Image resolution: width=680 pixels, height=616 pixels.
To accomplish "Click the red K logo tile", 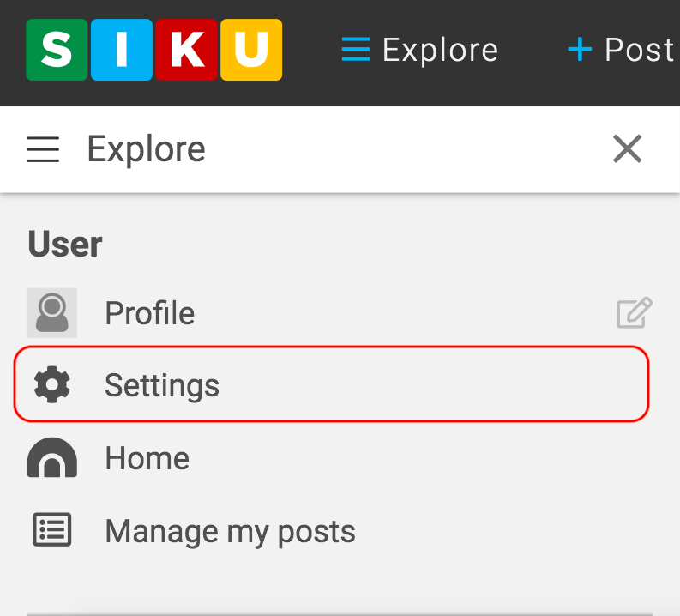I will point(186,50).
